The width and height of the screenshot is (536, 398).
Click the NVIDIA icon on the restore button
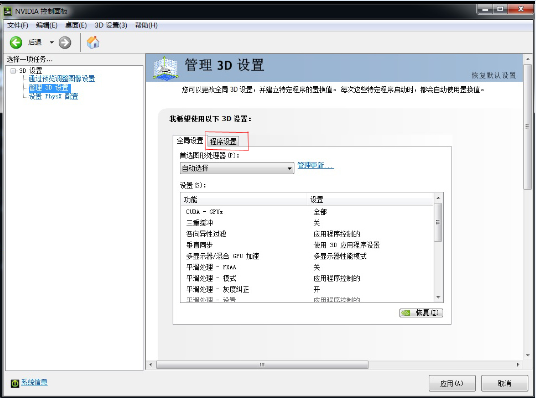click(405, 313)
